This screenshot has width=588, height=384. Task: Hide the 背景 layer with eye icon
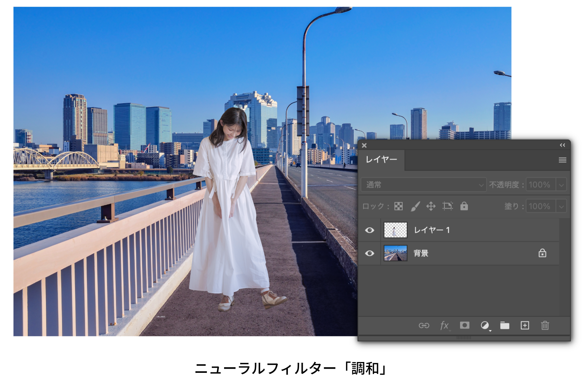tap(370, 253)
